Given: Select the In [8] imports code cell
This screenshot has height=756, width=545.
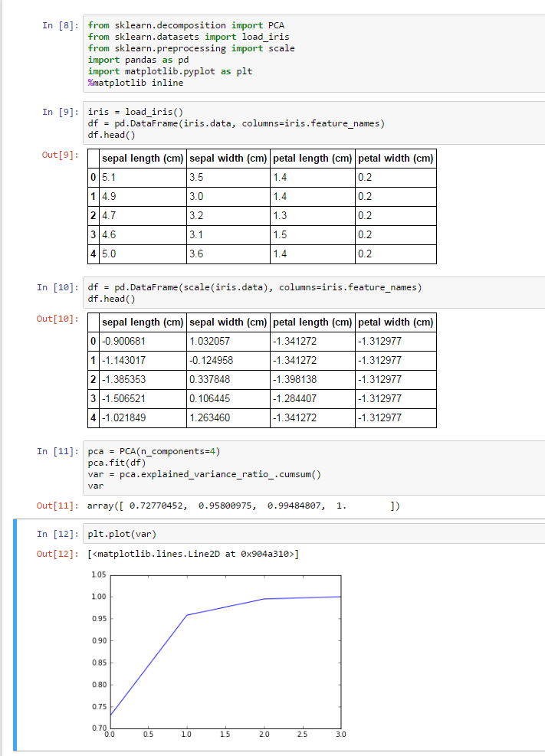Looking at the screenshot, I should tap(314, 54).
